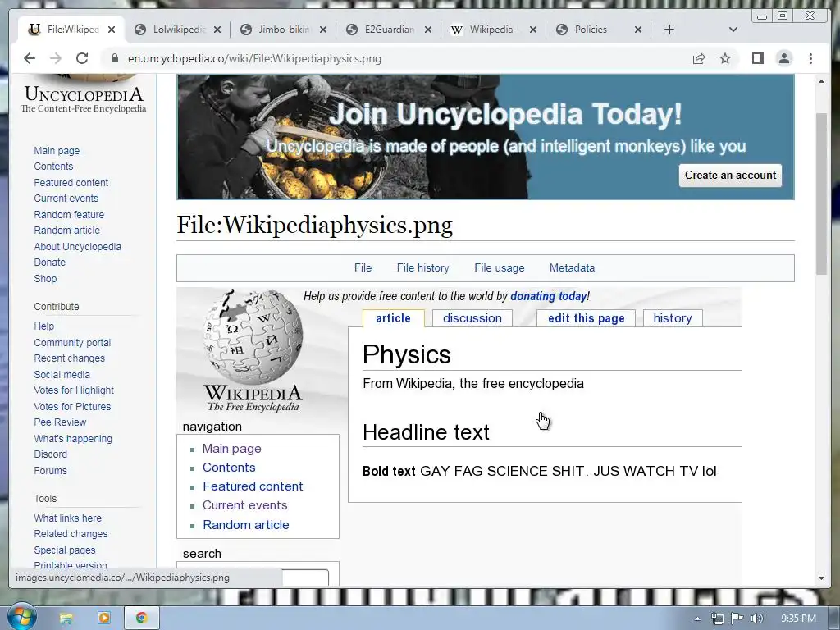The image size is (840, 630).
Task: Open Featured content sidebar link
Action: (71, 183)
